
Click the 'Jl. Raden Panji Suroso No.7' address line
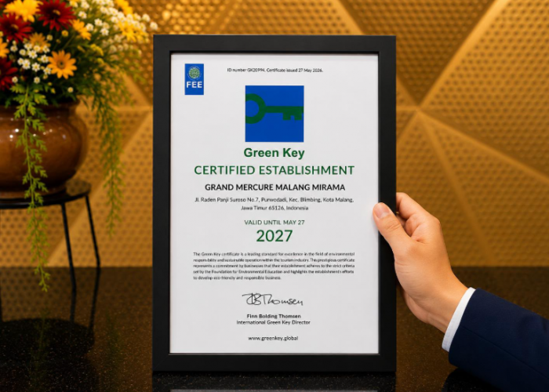[274, 200]
